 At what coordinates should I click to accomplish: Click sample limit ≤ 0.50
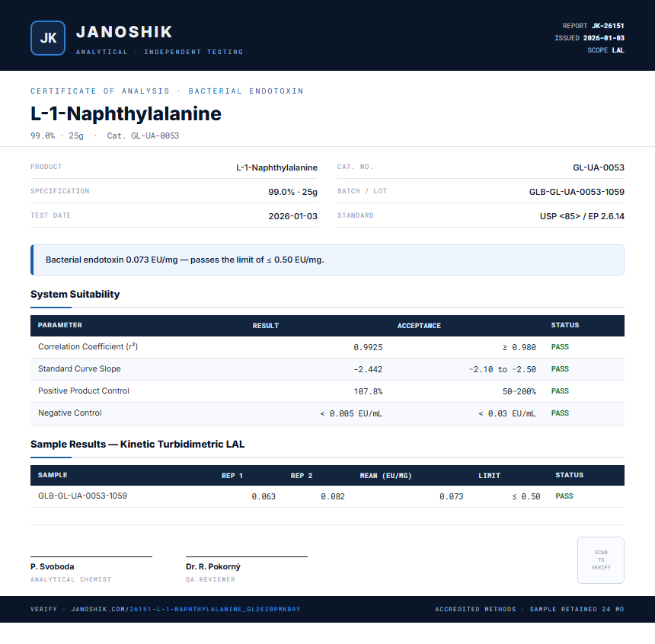[526, 496]
